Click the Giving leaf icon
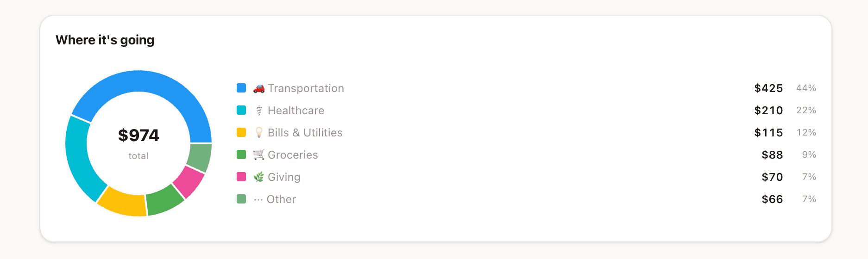This screenshot has height=259, width=868. (259, 177)
